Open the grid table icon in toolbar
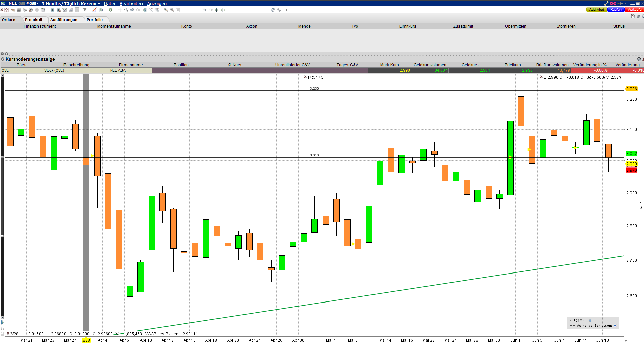Viewport: 644px width, 345px height. [19, 10]
